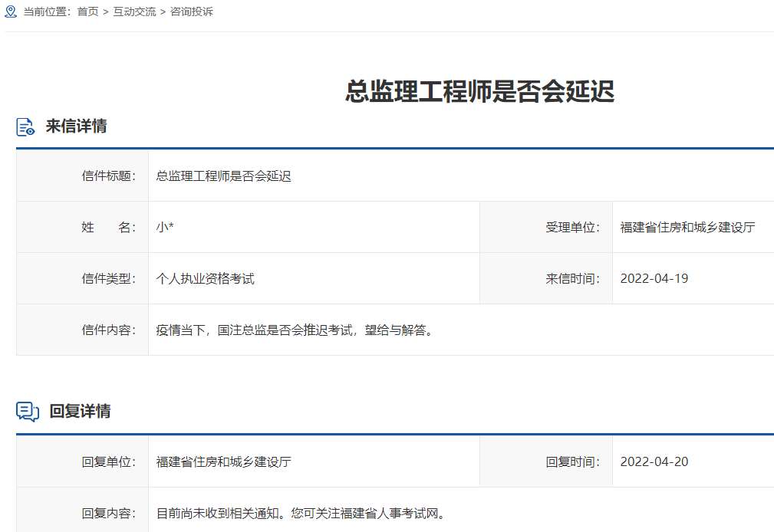Click the letter document icon beside 来信详情
This screenshot has width=774, height=532.
25,126
